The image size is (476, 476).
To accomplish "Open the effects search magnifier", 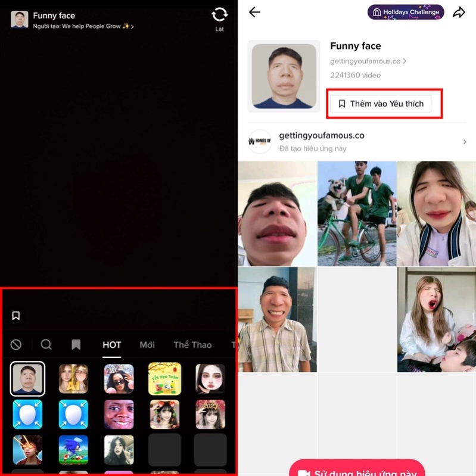I will pyautogui.click(x=46, y=344).
